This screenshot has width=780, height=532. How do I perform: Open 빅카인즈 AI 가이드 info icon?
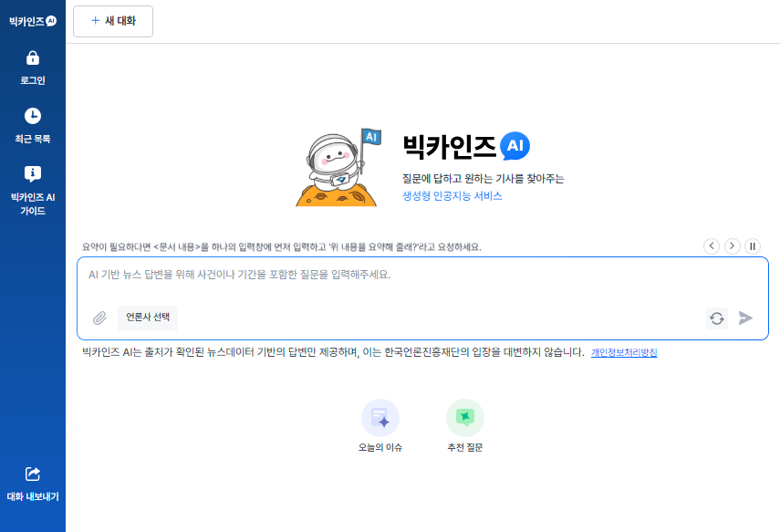(x=33, y=173)
